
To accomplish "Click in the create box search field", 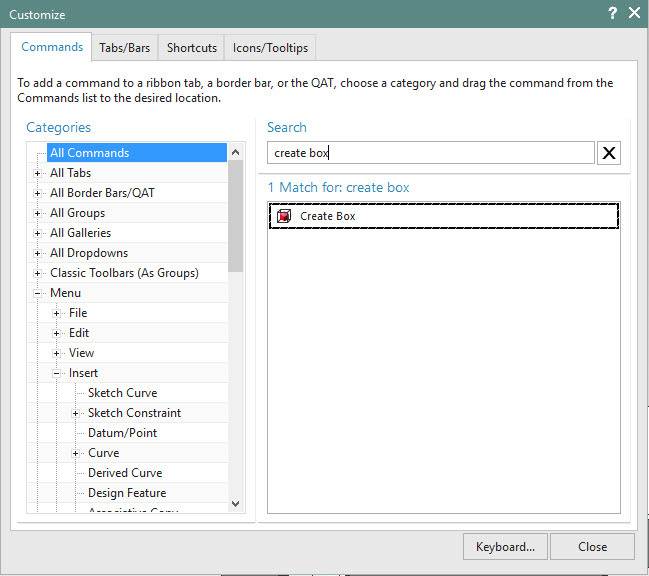I will pos(430,153).
